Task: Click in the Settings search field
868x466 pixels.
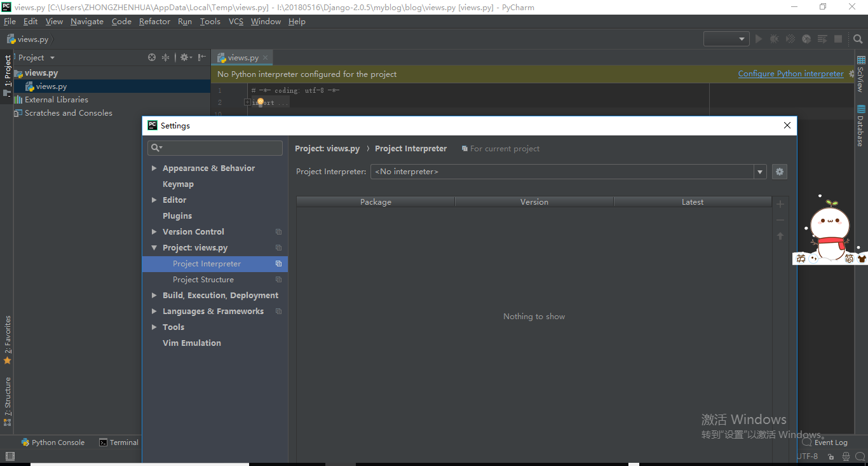Action: click(215, 147)
